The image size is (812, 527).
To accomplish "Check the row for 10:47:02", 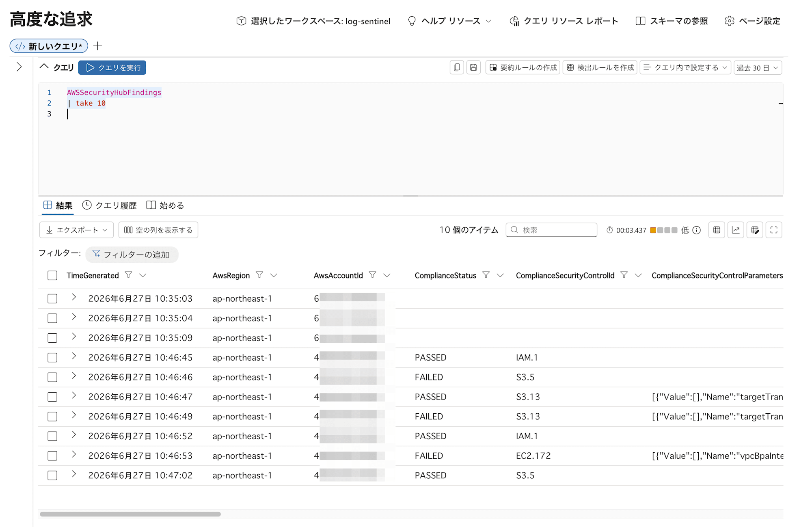I will tap(52, 475).
